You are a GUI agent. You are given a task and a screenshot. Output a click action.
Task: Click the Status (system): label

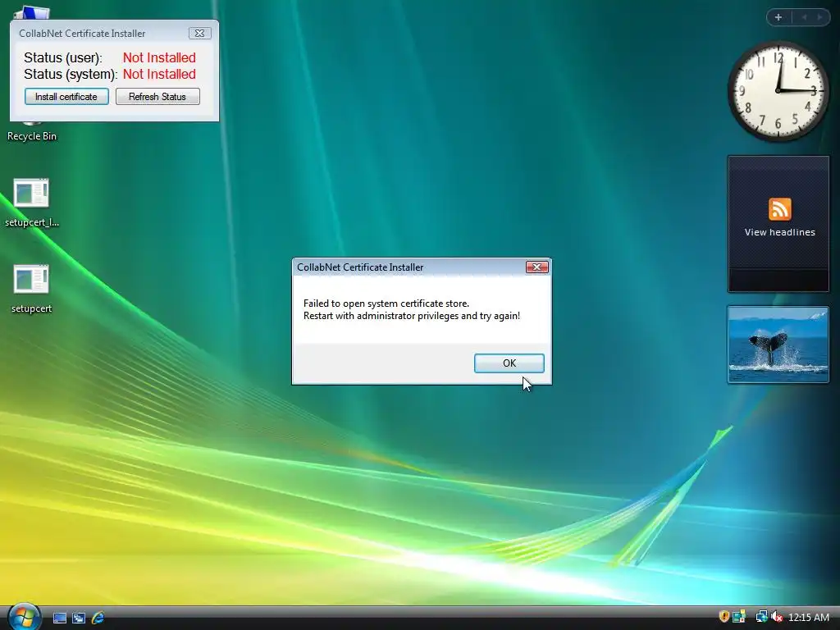point(71,74)
